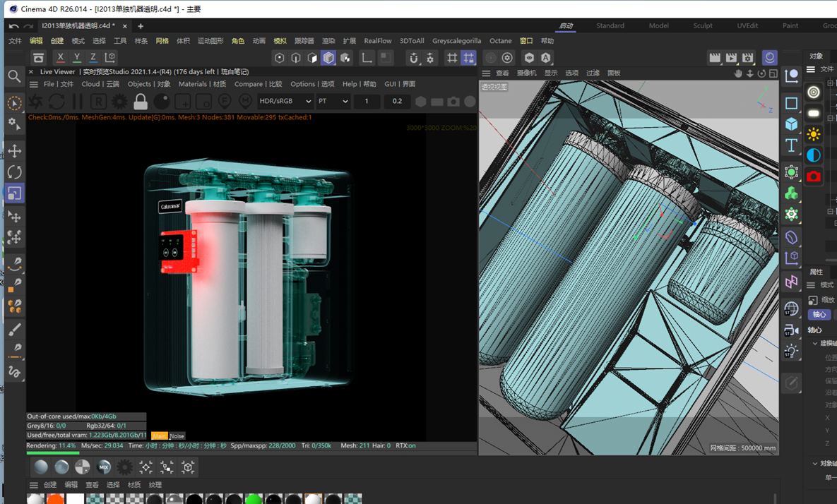
Task: Restart rendering with the Octane refresh icon
Action: click(x=57, y=102)
